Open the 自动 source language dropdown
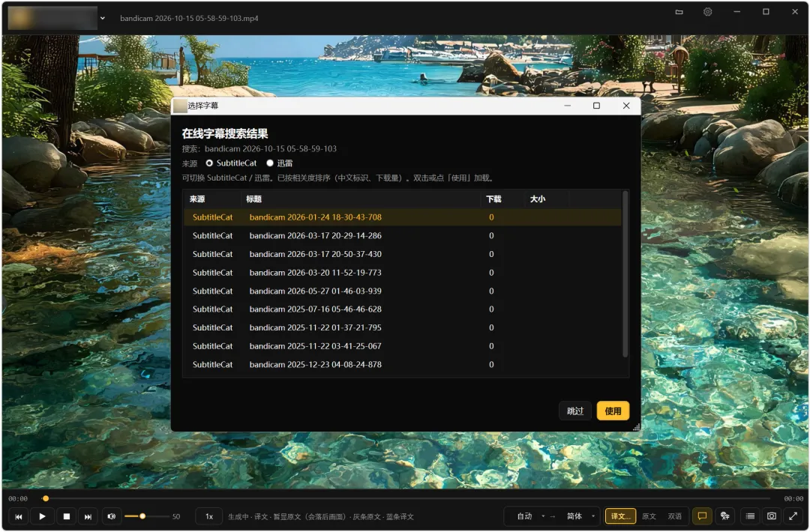 tap(530, 516)
